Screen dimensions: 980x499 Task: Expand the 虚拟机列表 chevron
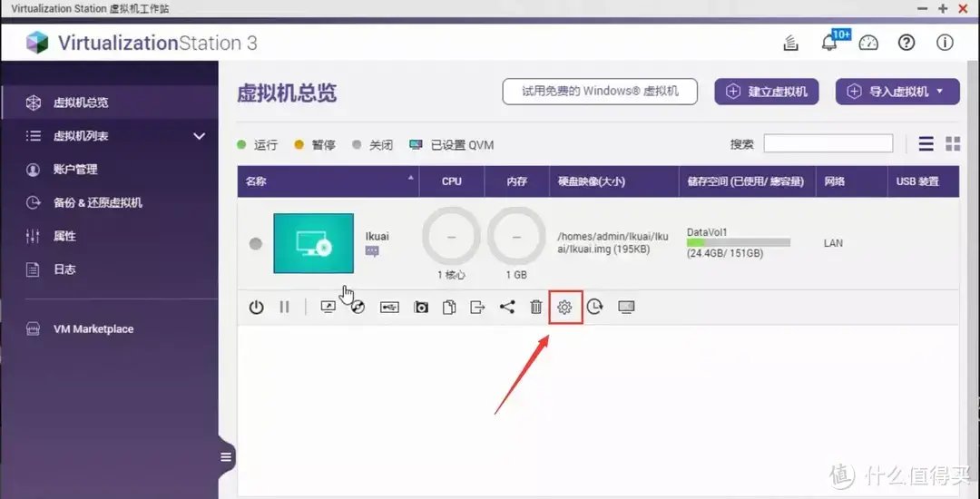[x=200, y=136]
